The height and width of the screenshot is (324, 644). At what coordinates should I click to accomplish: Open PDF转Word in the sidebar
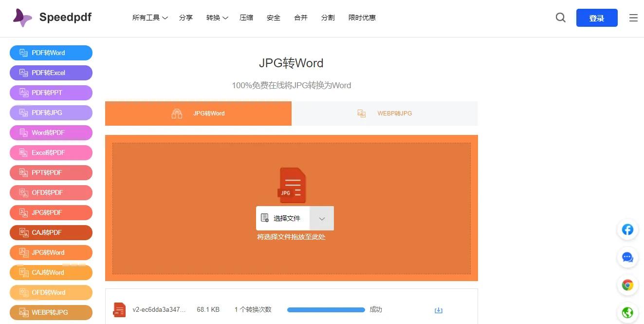(x=51, y=53)
